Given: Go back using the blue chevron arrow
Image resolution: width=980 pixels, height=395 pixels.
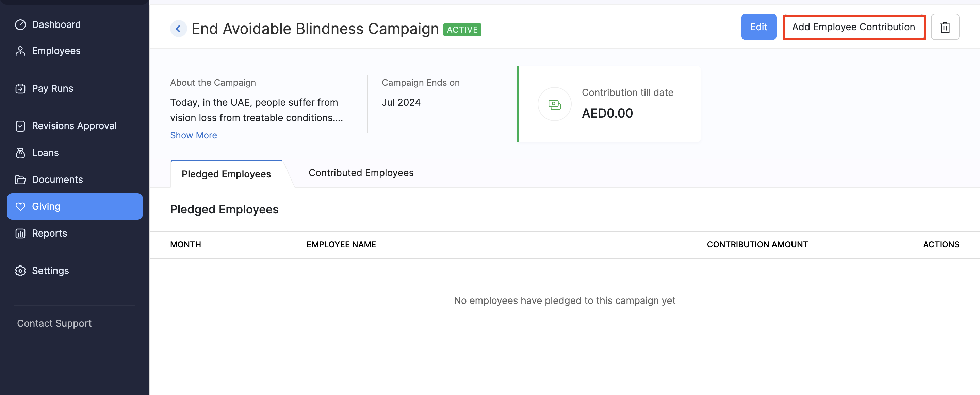Looking at the screenshot, I should pos(178,29).
